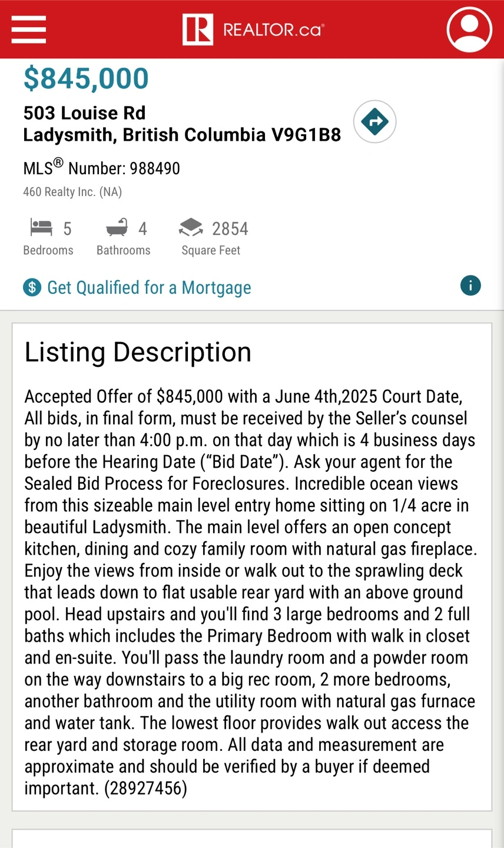This screenshot has width=504, height=848.
Task: Tap the 5 Bedrooms label
Action: (x=48, y=250)
